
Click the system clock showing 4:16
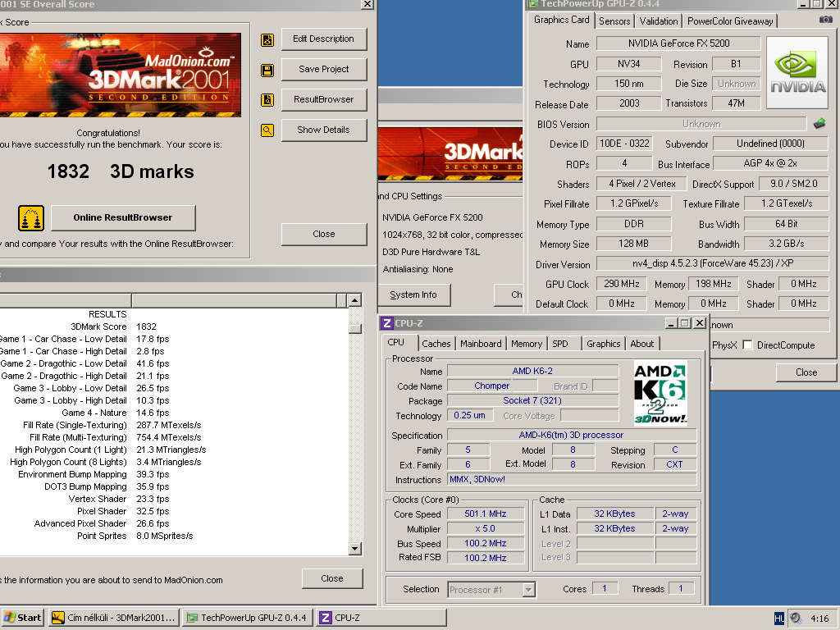[x=819, y=619]
